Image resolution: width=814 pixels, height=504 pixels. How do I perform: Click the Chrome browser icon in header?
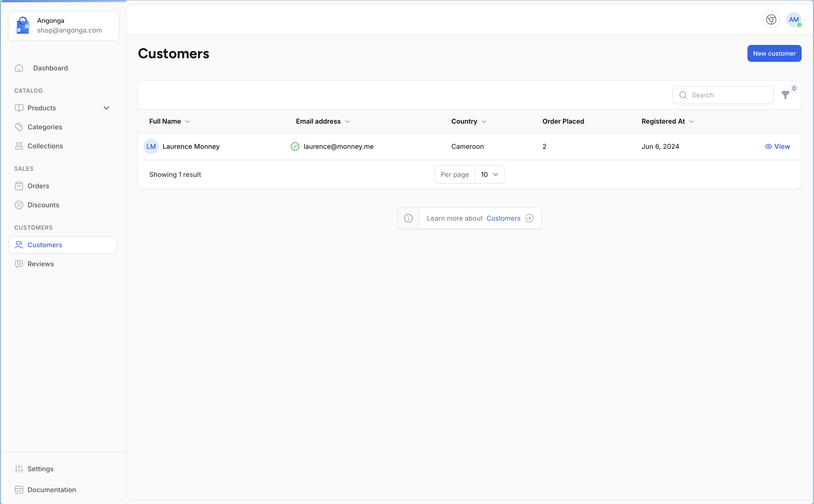tap(771, 20)
